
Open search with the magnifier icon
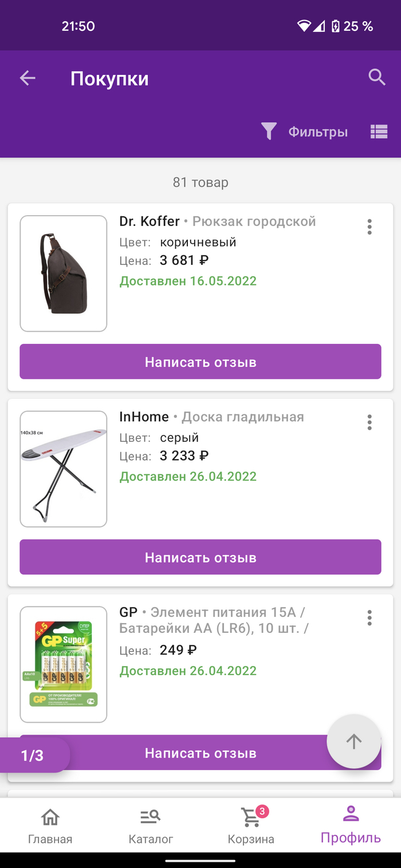(376, 77)
